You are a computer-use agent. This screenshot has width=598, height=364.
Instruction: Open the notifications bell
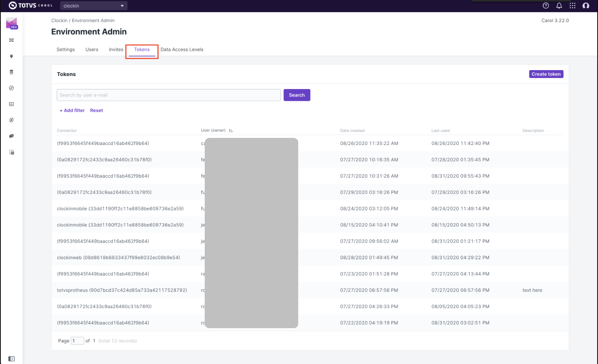[x=559, y=6]
